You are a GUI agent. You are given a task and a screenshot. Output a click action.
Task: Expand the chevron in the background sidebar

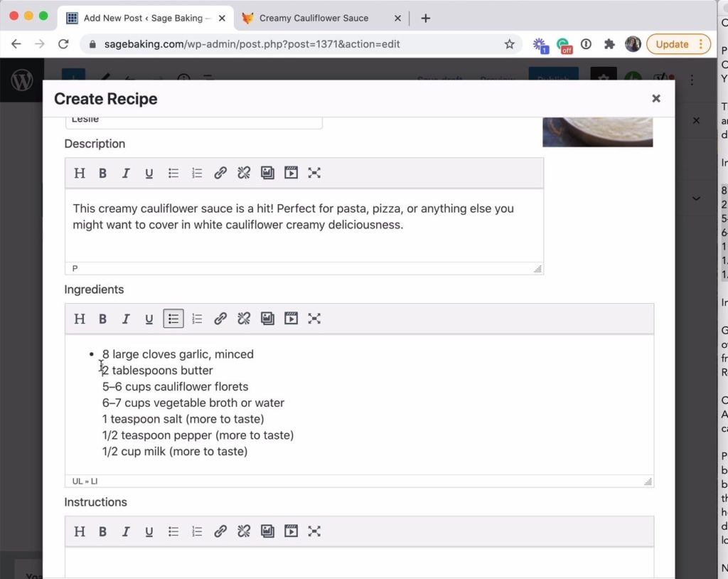coord(696,198)
